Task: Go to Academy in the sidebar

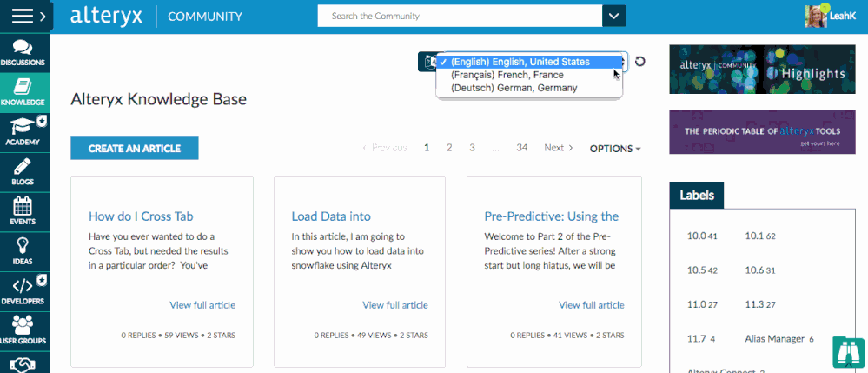Action: tap(23, 132)
